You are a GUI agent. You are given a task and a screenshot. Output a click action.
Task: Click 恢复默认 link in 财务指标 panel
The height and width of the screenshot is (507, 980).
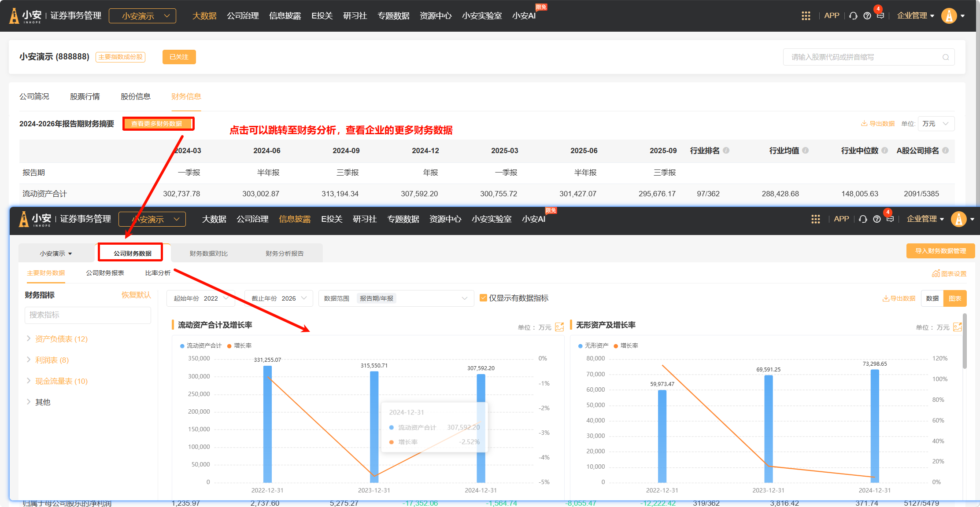click(136, 295)
